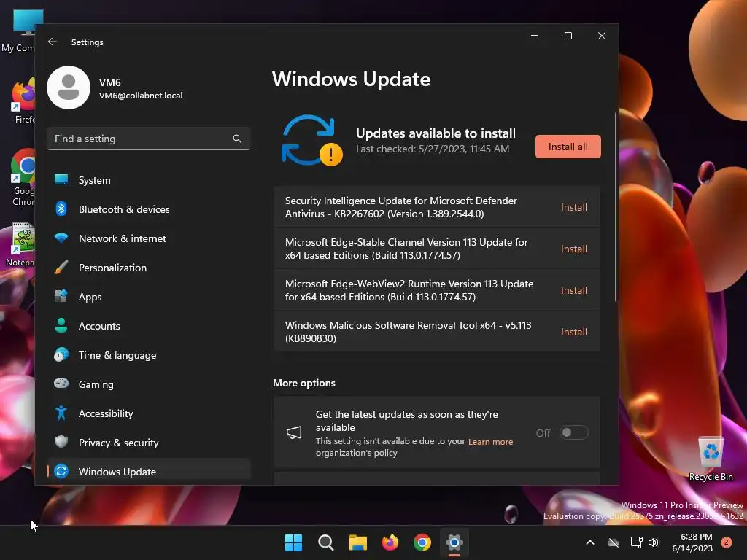Viewport: 747px width, 560px height.
Task: Open System settings via its monitor icon
Action: coord(61,179)
